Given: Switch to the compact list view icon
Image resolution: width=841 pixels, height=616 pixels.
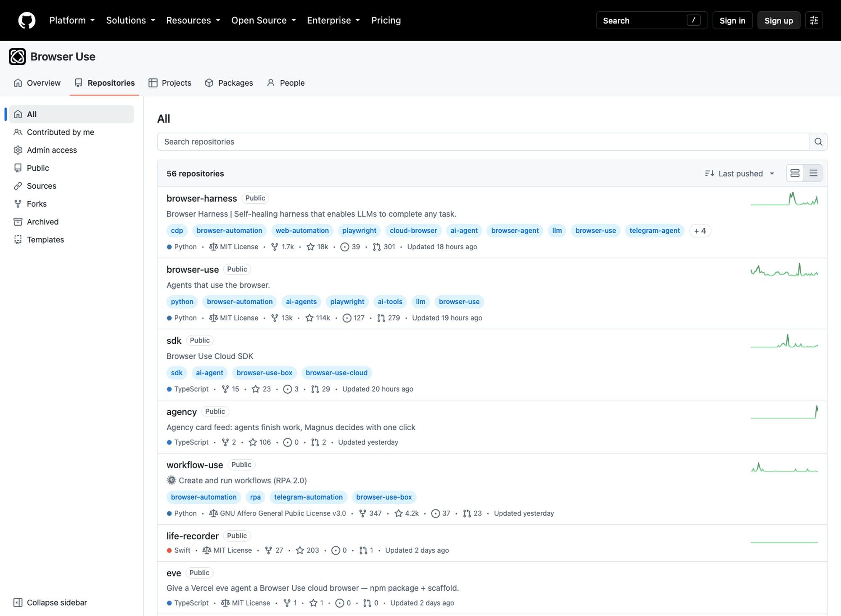Looking at the screenshot, I should [x=813, y=173].
